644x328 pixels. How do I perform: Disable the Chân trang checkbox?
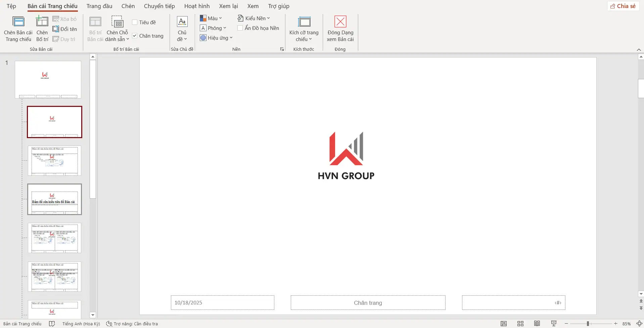pyautogui.click(x=135, y=35)
